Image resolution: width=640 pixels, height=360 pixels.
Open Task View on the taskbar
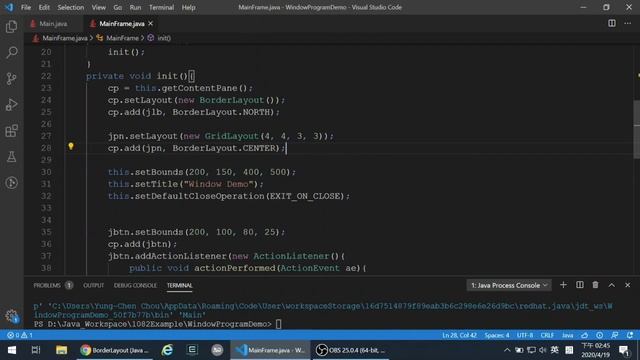tap(36, 350)
